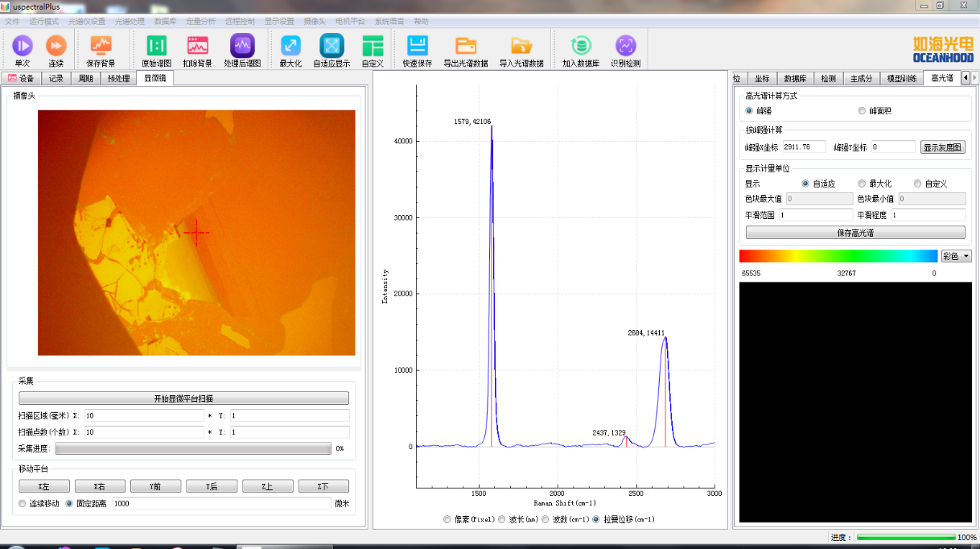This screenshot has height=549, width=980.
Task: Click the 自适应显示 auto-fit display icon
Action: tap(331, 46)
